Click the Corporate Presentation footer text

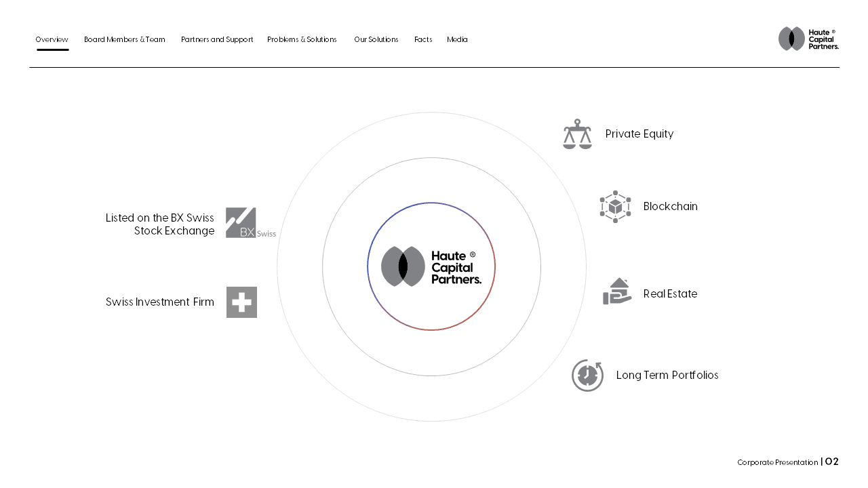(x=778, y=462)
